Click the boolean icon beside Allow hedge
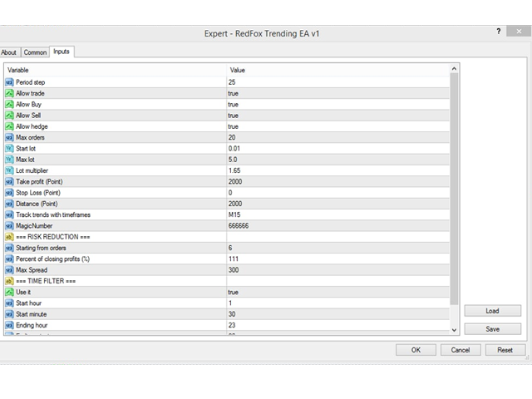Screen dimensions: 532x399 point(9,126)
